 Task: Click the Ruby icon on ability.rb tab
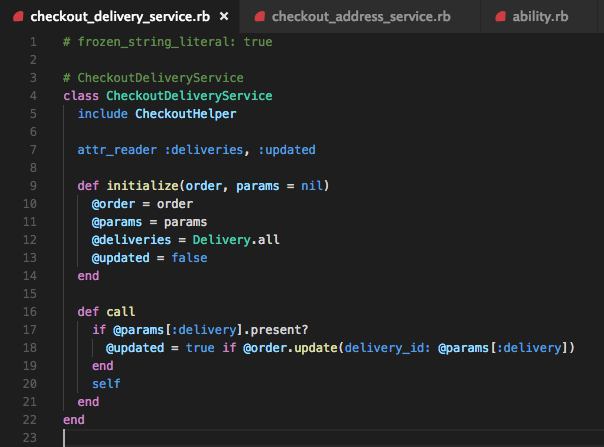500,17
